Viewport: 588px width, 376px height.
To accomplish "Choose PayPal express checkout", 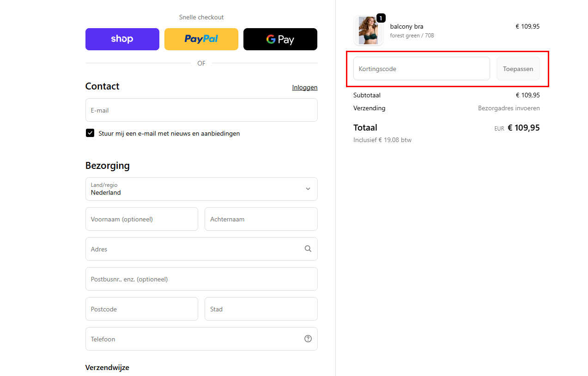I will pyautogui.click(x=201, y=39).
